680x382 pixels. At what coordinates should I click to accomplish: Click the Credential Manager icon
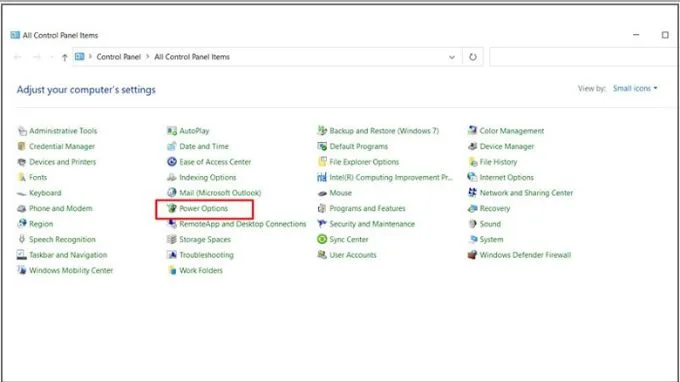tap(22, 147)
